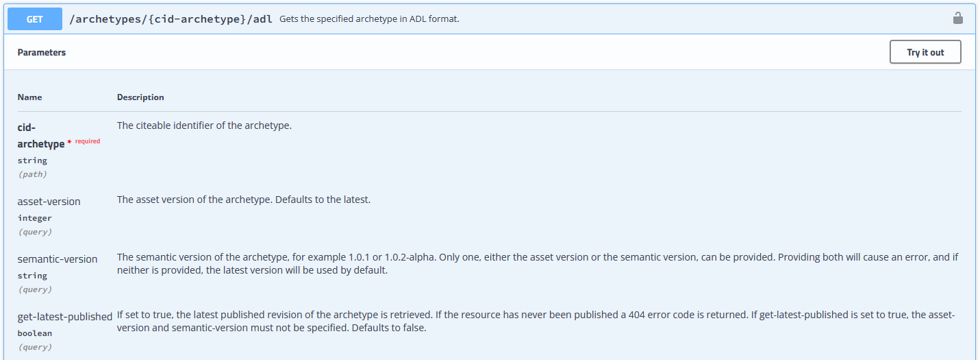The width and height of the screenshot is (980, 360).
Task: Click the summary 'Gets the specified archetype in ADL format'
Action: click(x=369, y=19)
